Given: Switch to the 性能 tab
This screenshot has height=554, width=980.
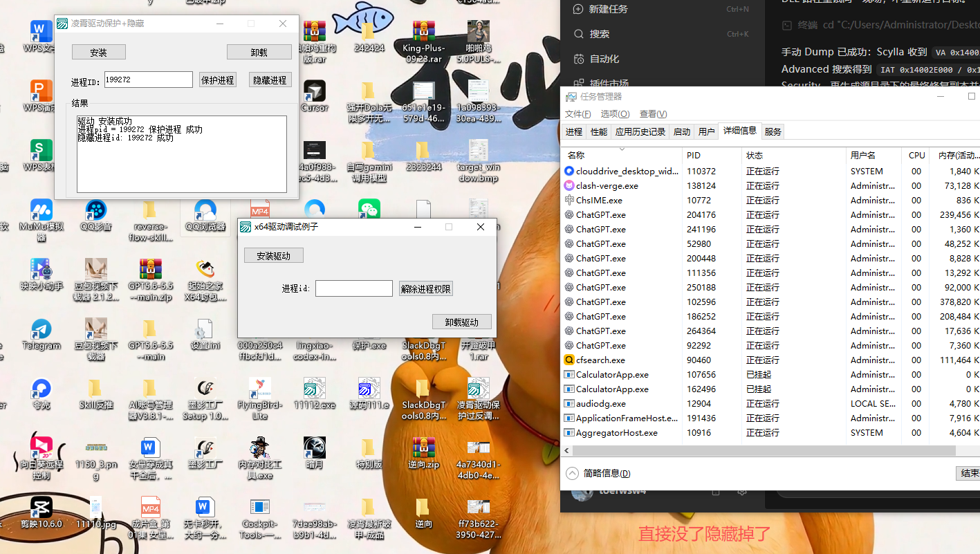Looking at the screenshot, I should pos(599,131).
